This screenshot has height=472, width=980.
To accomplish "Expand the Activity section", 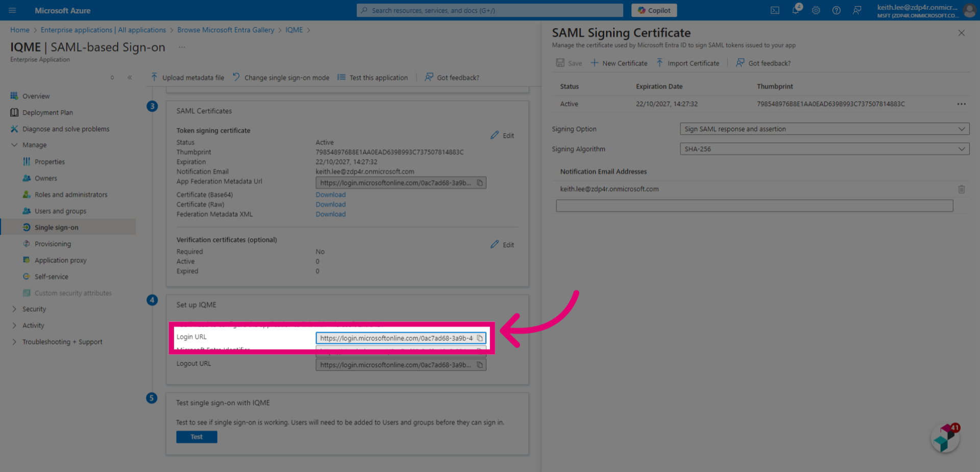I will [14, 325].
